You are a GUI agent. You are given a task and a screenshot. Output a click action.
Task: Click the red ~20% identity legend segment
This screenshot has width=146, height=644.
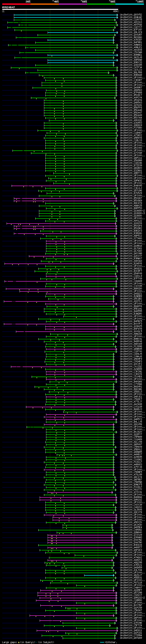pos(16,4)
